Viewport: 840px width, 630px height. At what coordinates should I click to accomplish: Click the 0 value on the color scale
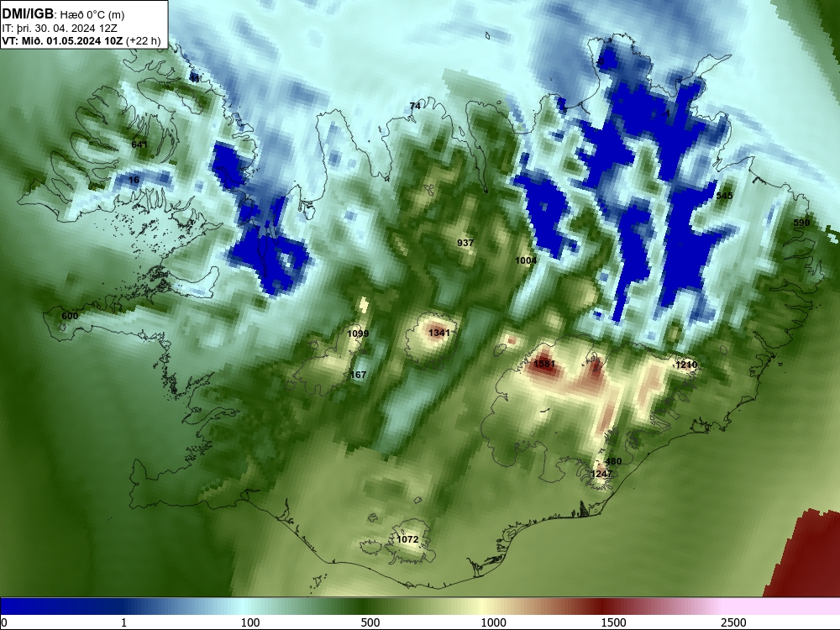click(4, 622)
